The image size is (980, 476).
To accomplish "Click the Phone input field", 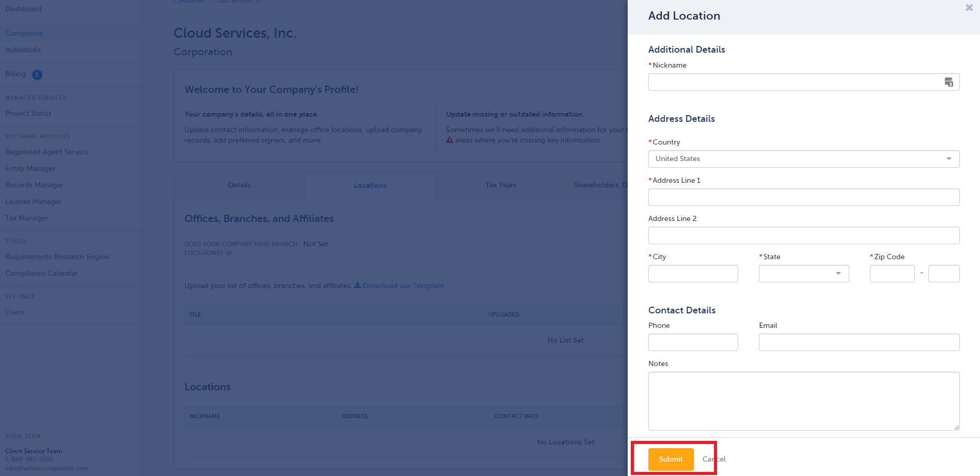I will click(x=693, y=342).
